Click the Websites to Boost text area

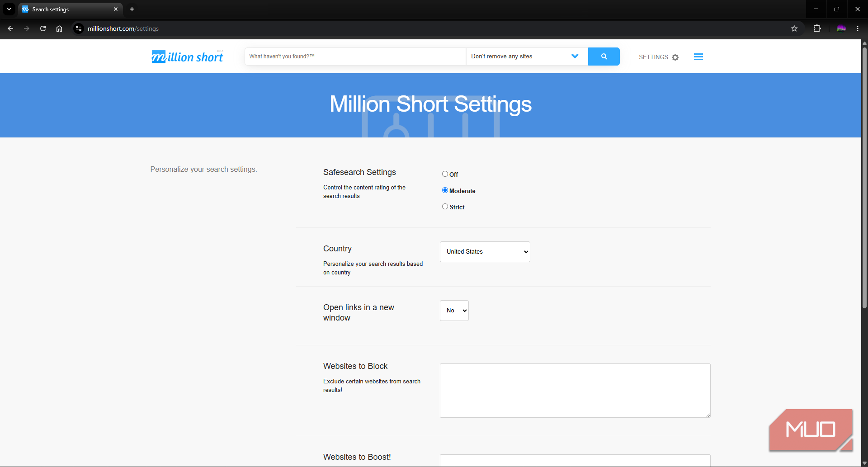(575, 460)
